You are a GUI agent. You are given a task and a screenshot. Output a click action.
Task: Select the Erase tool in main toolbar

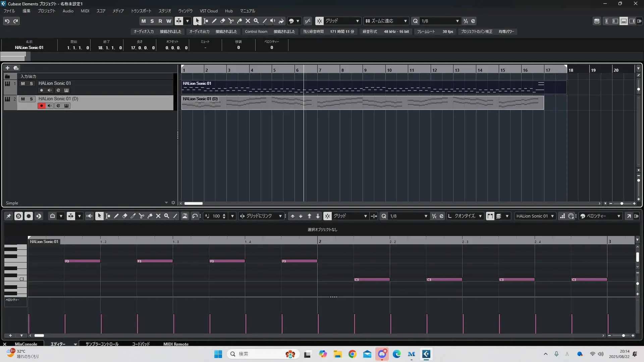coord(222,21)
